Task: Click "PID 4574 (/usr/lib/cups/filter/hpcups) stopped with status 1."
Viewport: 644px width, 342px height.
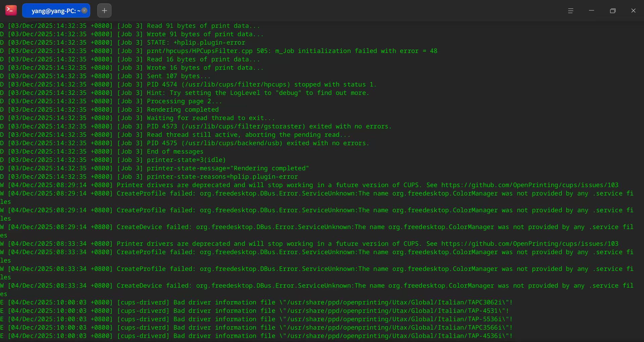Action: point(262,84)
